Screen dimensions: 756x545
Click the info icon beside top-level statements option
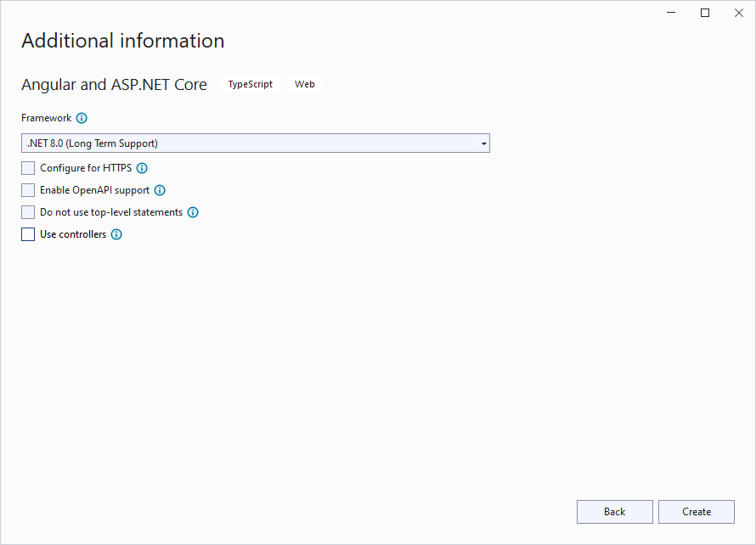[193, 212]
